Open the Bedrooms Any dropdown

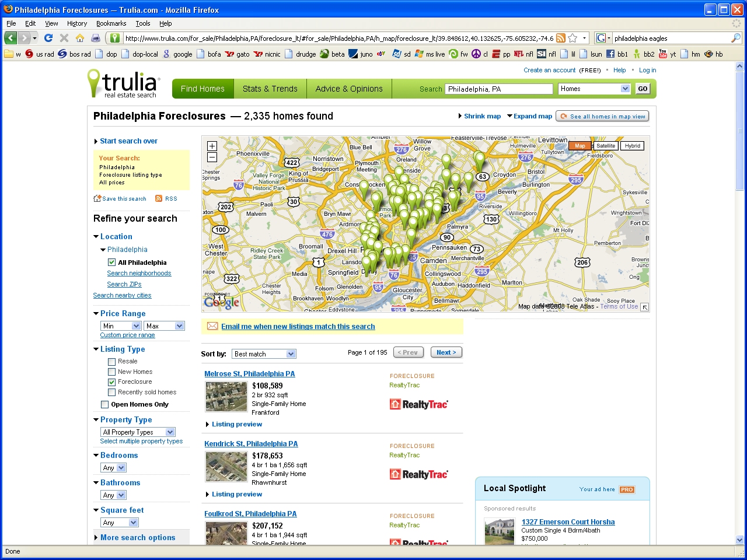[113, 468]
